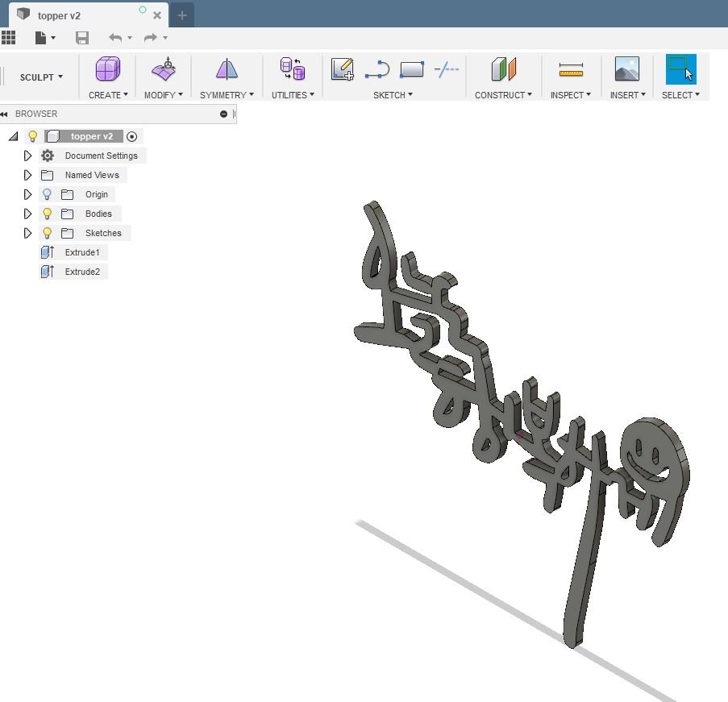This screenshot has width=728, height=702.
Task: Click the Insert image icon
Action: coord(626,69)
